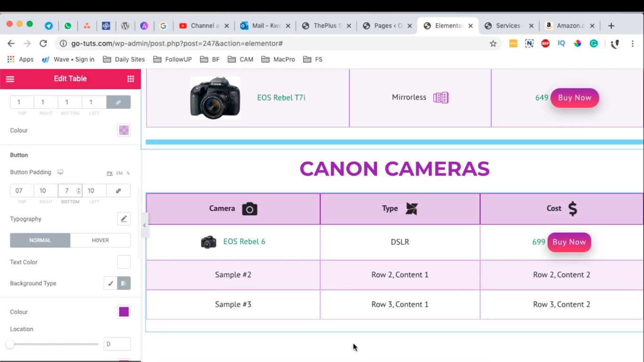The width and height of the screenshot is (644, 362).
Task: Open the Text Color swatch picker
Action: point(124,262)
